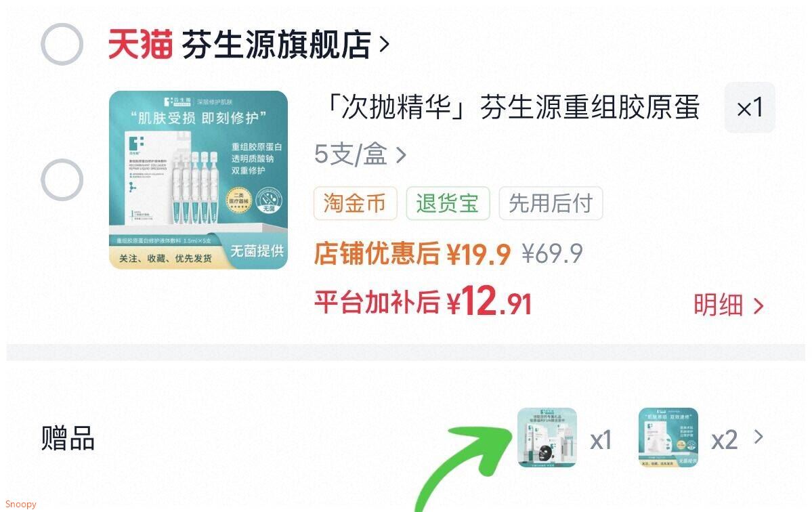Tap the 淘金币 tag
The height and width of the screenshot is (512, 812).
pyautogui.click(x=356, y=203)
